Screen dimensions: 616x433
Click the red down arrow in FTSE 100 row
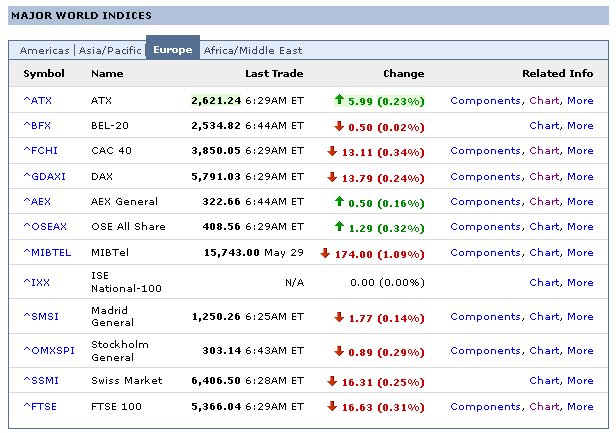pyautogui.click(x=332, y=406)
